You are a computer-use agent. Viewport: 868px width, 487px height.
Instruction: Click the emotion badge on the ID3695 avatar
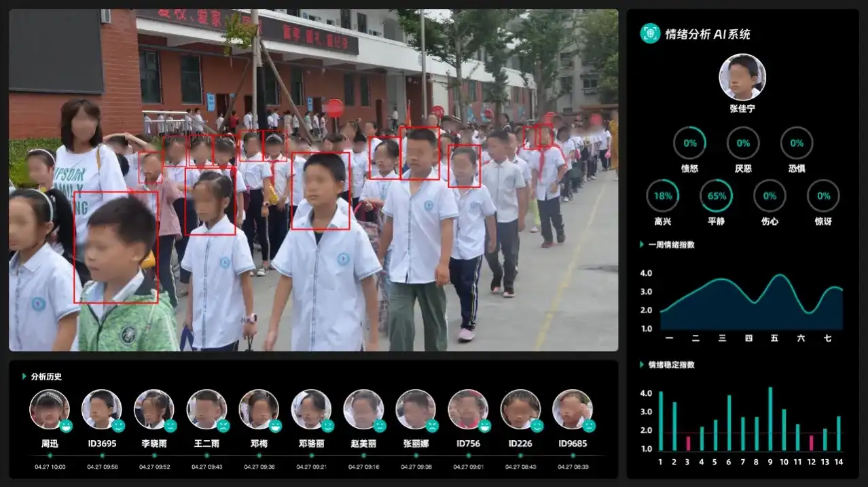(118, 426)
